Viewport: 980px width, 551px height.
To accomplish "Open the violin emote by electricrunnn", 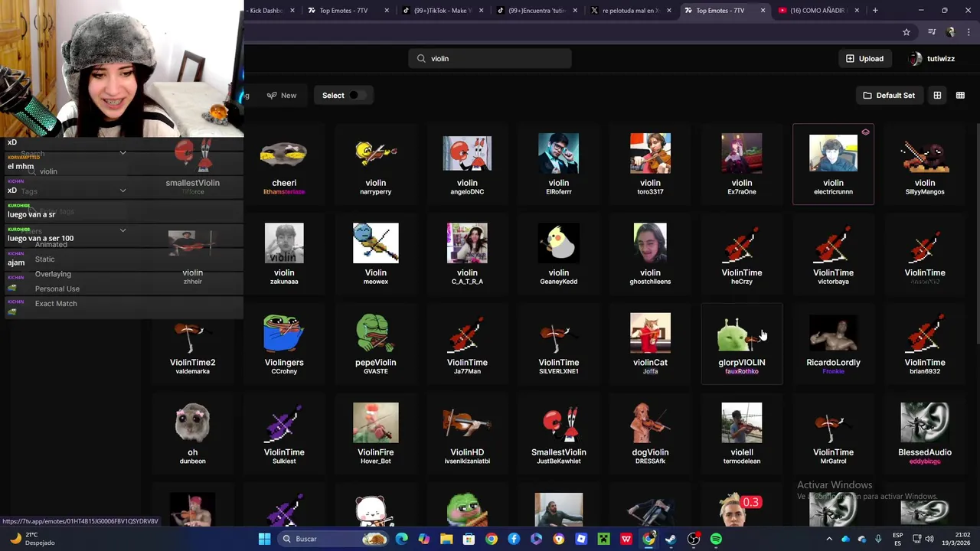I will (x=833, y=165).
